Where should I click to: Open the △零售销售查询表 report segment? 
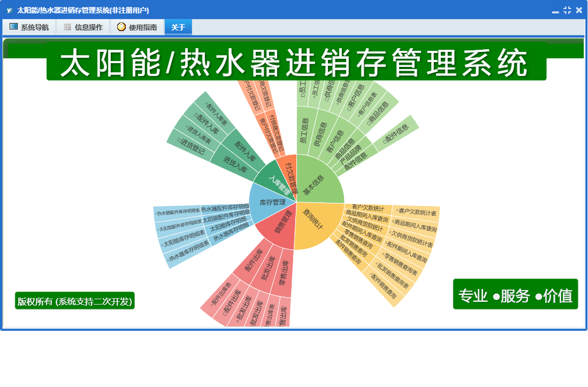399,264
